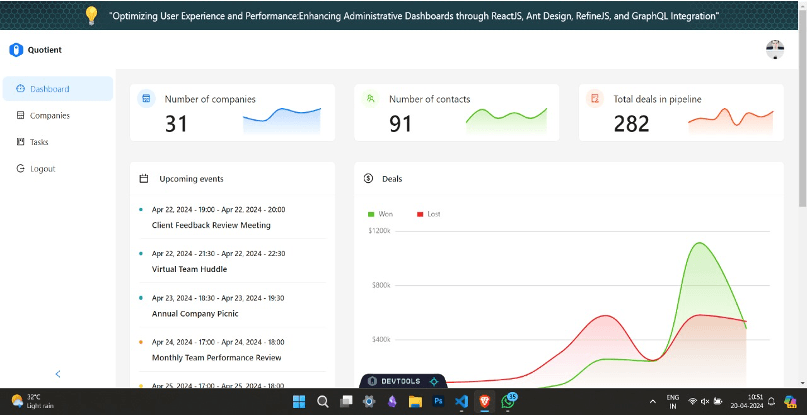Go to Companies in the sidebar
Screen dimensions: 808x416
coord(49,116)
